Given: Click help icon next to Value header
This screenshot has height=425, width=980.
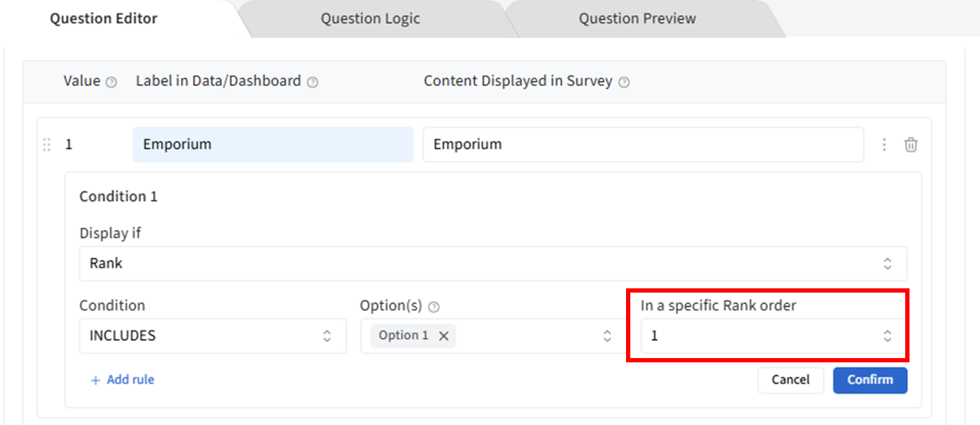Looking at the screenshot, I should pyautogui.click(x=111, y=83).
